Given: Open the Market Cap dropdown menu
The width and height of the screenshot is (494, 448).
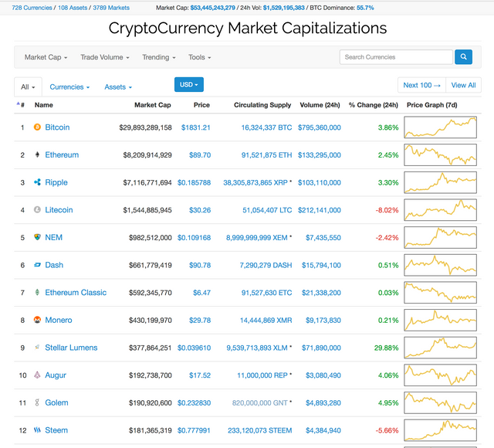Looking at the screenshot, I should pyautogui.click(x=46, y=57).
